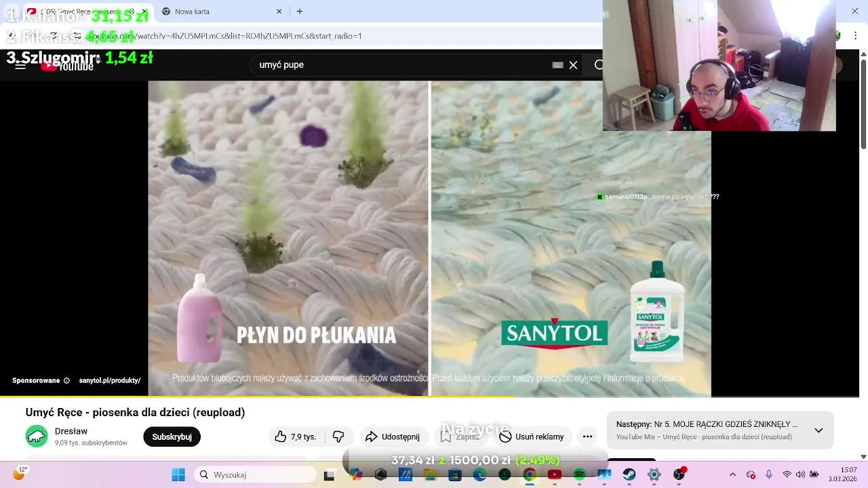Click the Sanytol ad video frame
The height and width of the screenshot is (488, 868).
click(x=429, y=237)
